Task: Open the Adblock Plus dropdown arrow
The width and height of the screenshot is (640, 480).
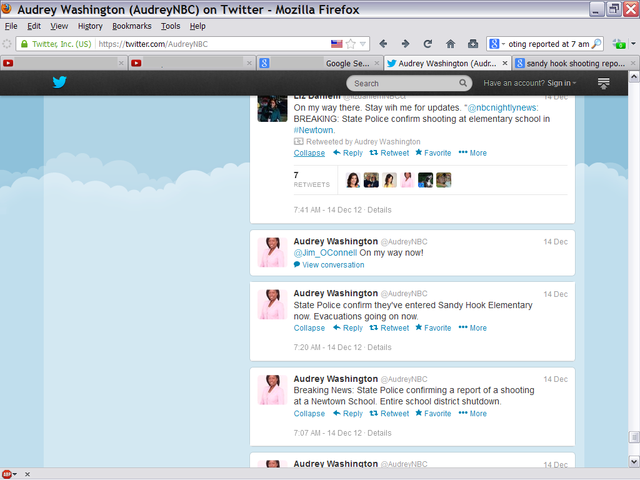Action: coord(15,474)
